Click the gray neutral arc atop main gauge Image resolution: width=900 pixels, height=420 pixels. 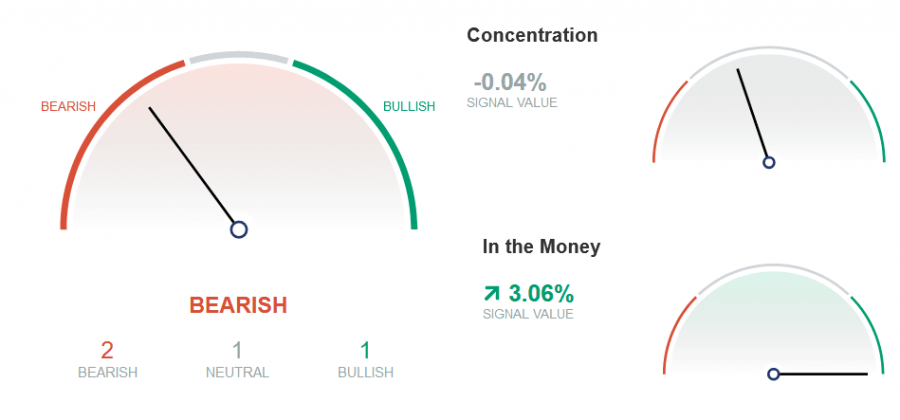(239, 58)
